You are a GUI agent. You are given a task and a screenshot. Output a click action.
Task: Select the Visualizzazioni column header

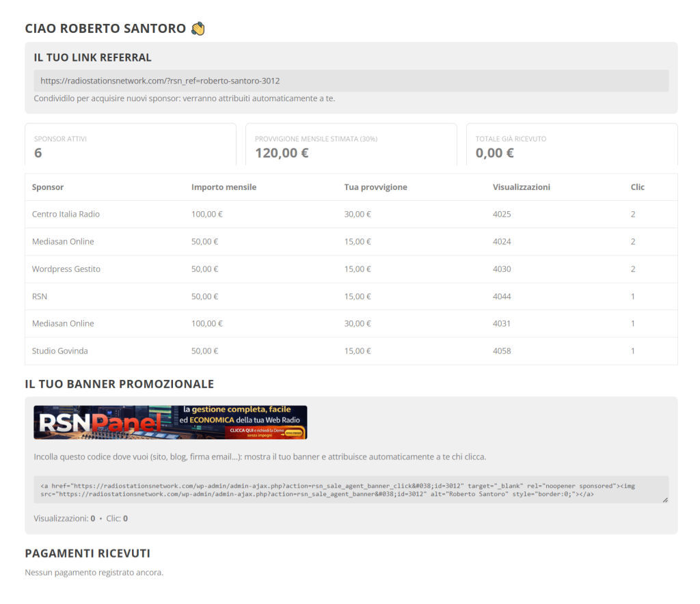pos(522,187)
